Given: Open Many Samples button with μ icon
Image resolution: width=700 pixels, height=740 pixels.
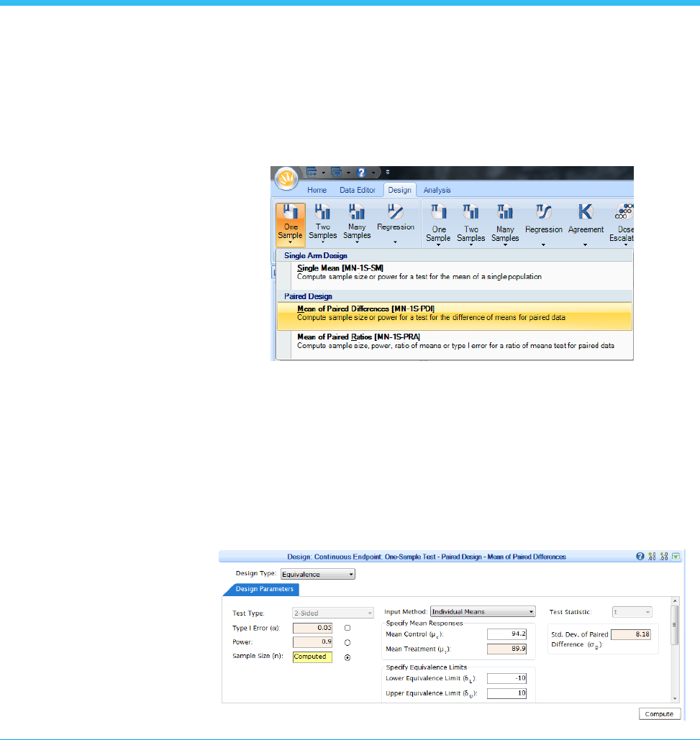Looking at the screenshot, I should [x=357, y=224].
